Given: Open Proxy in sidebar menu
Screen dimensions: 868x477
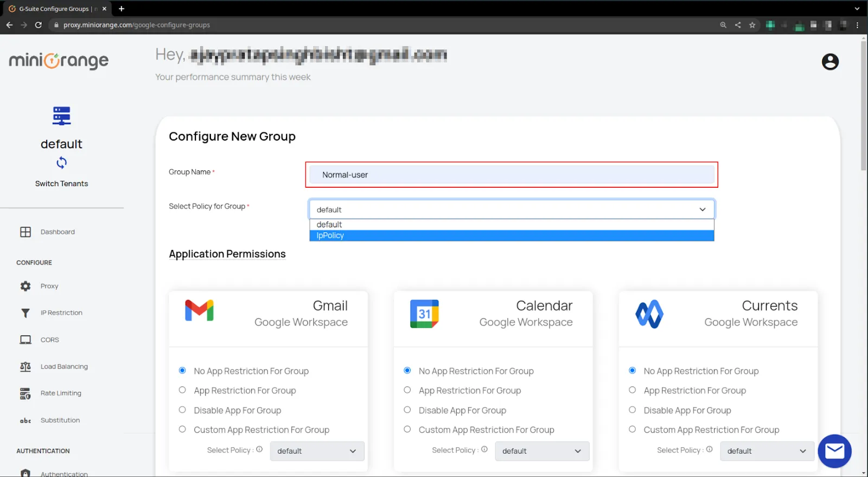Looking at the screenshot, I should [x=49, y=286].
